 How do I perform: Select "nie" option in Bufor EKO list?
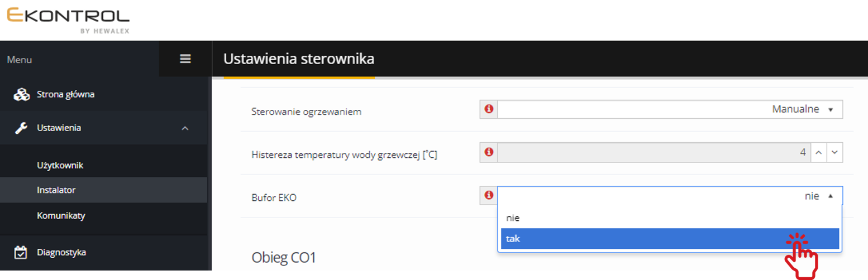click(669, 218)
